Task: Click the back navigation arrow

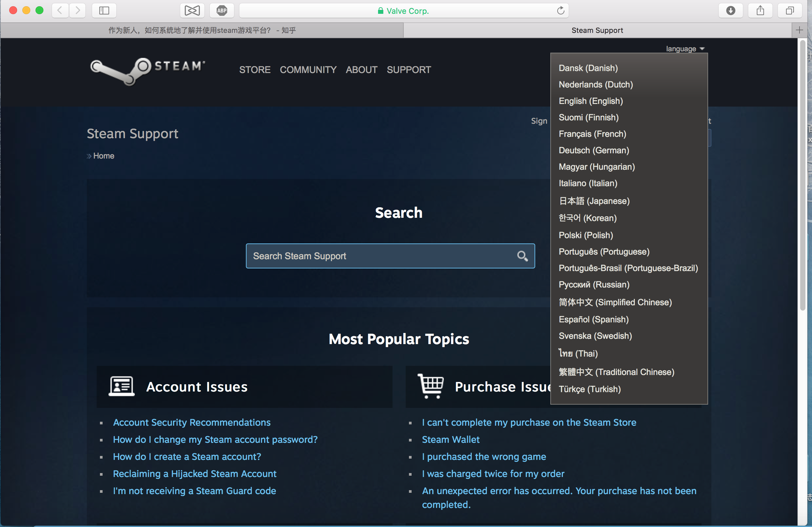Action: (x=60, y=11)
